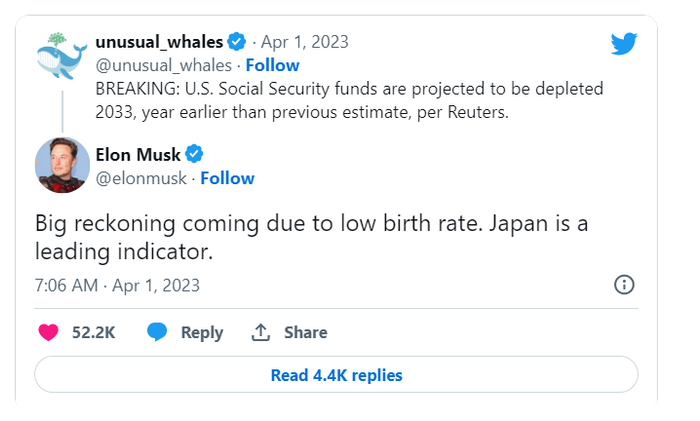Open Elon Musk's profile photo
The width and height of the screenshot is (700, 421).
click(62, 164)
